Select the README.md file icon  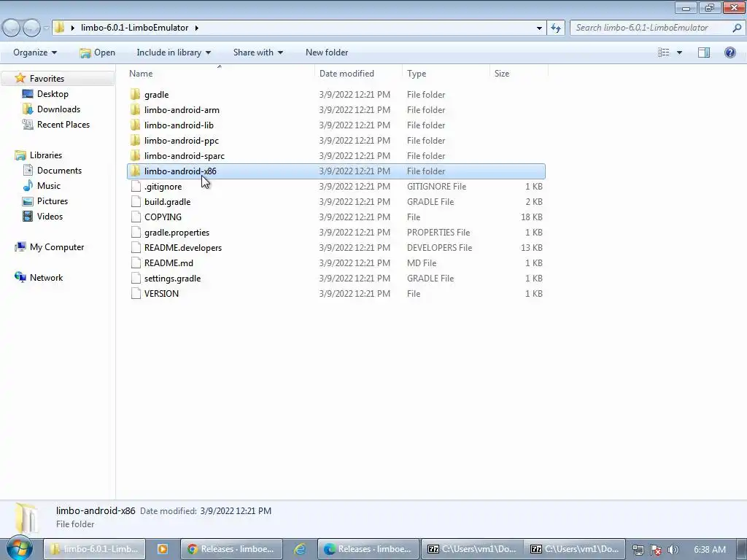click(136, 262)
